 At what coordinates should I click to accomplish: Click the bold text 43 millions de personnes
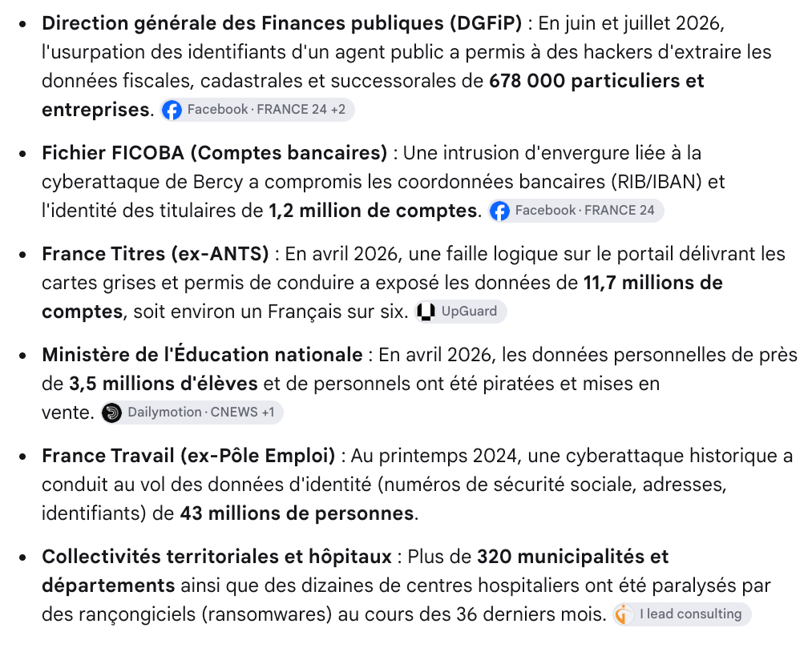297,513
